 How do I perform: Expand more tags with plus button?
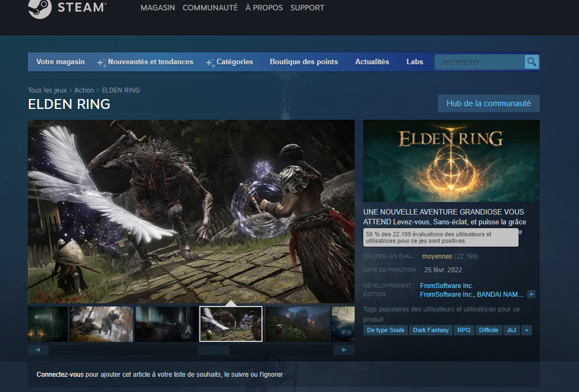(527, 330)
